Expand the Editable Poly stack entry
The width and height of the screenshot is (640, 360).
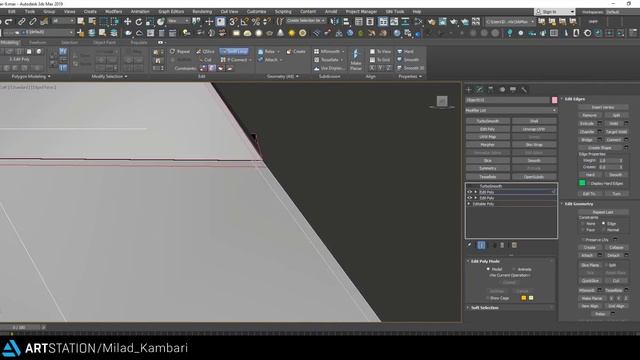click(469, 204)
